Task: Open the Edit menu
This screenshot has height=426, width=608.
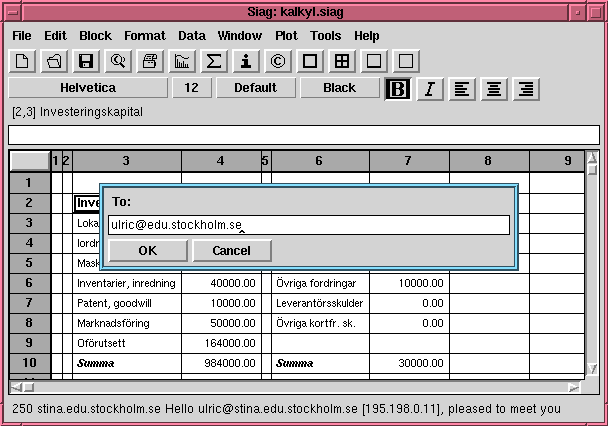Action: click(x=55, y=36)
